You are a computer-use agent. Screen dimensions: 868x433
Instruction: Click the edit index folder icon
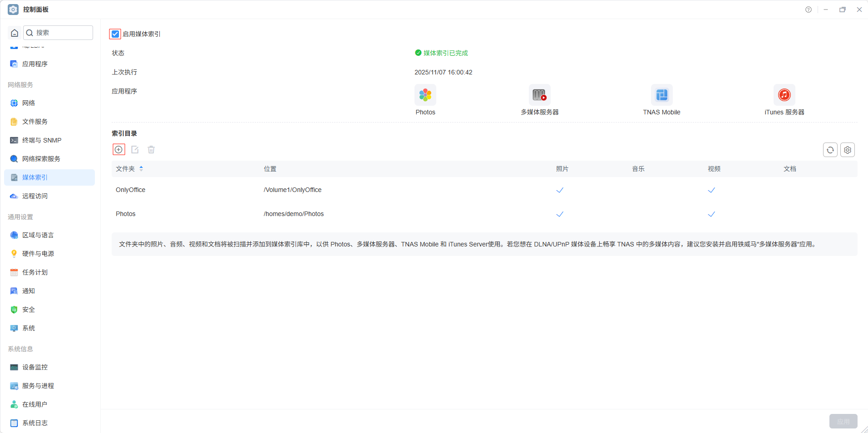135,149
